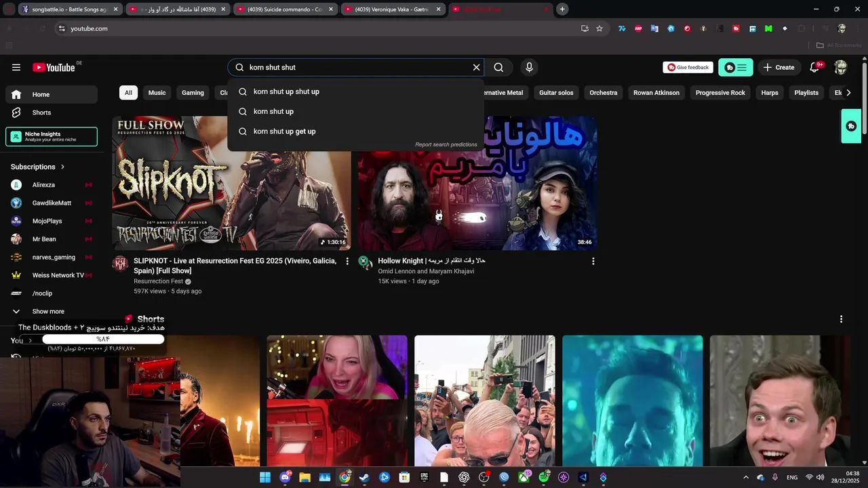Viewport: 868px width, 488px height.
Task: Switch to the Veronique Vaka browser tab
Action: (x=393, y=9)
